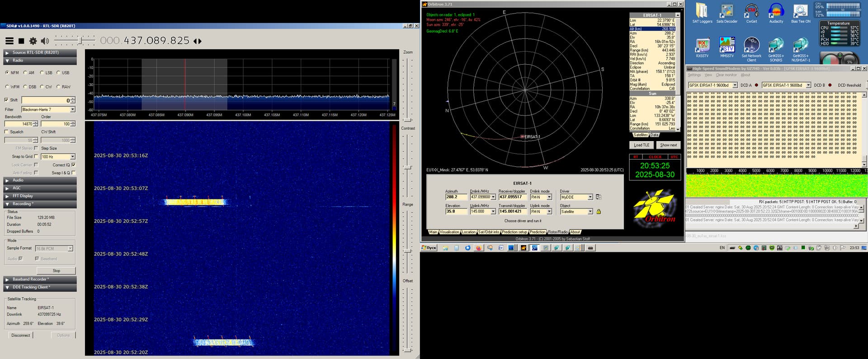868x359 pixels.
Task: Click the yellow padlock icon in Orbitron
Action: click(599, 212)
